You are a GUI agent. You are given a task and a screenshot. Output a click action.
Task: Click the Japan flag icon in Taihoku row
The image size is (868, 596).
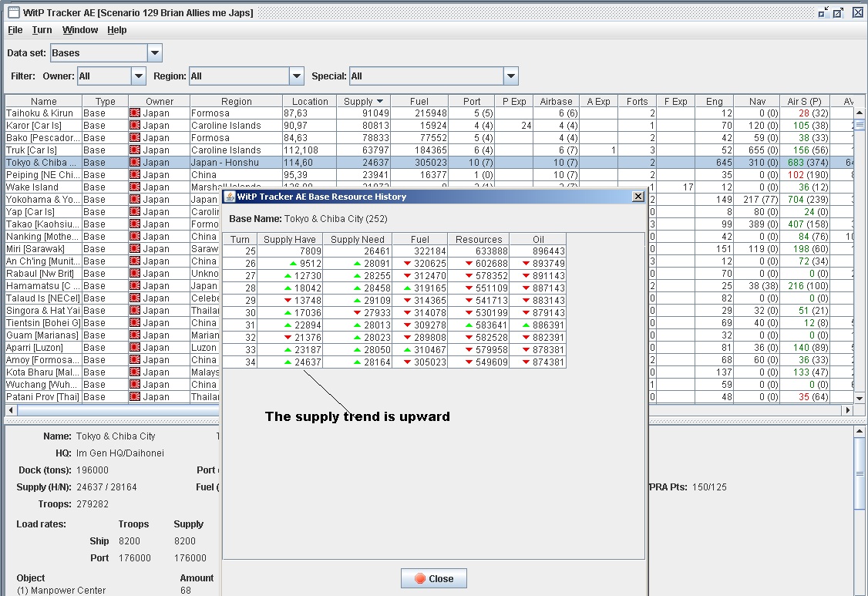coord(135,113)
